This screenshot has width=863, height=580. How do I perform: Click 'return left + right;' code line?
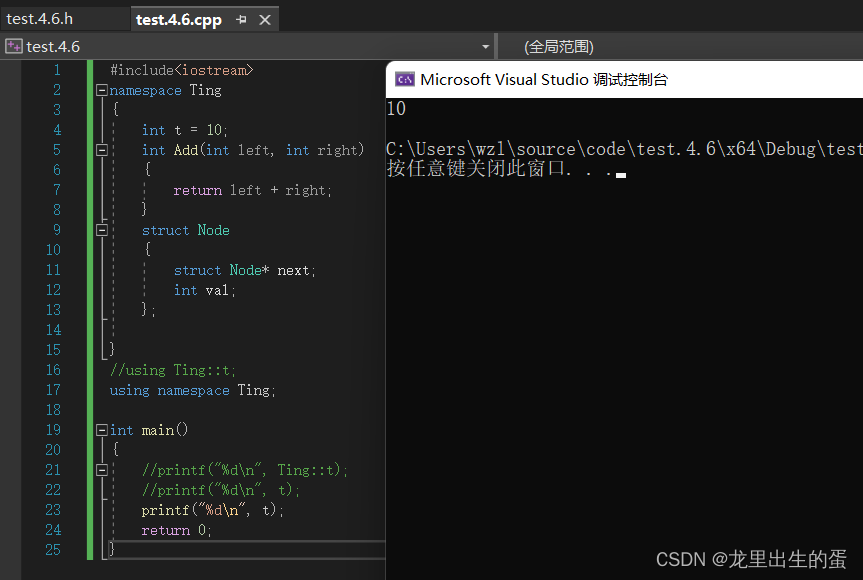253,190
